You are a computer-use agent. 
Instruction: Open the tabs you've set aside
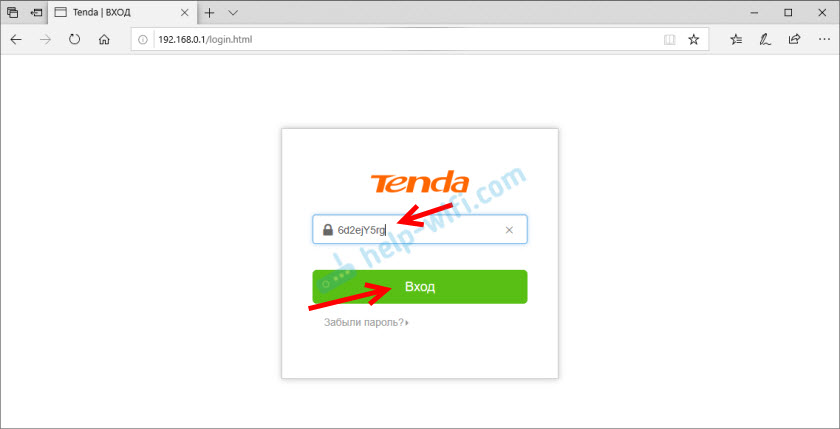coord(12,12)
